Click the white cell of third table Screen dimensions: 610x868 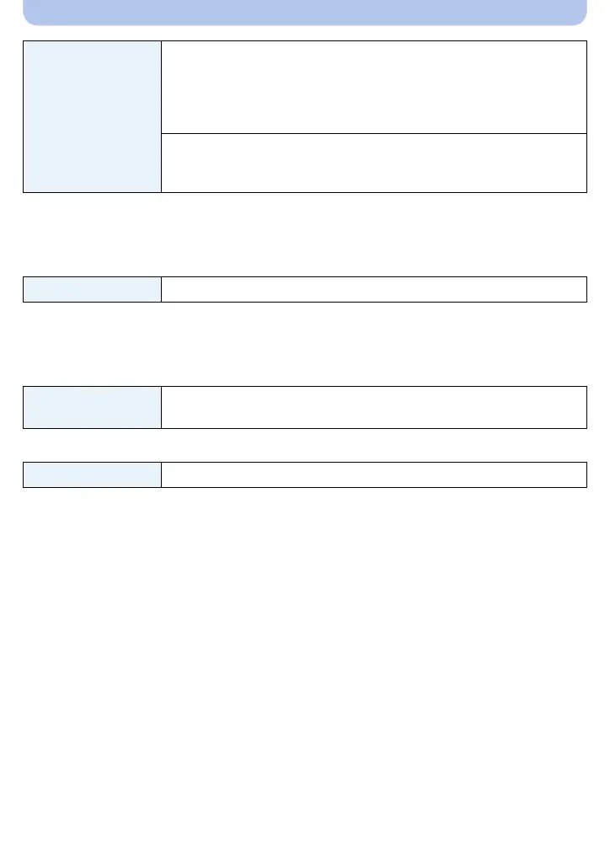pos(373,407)
